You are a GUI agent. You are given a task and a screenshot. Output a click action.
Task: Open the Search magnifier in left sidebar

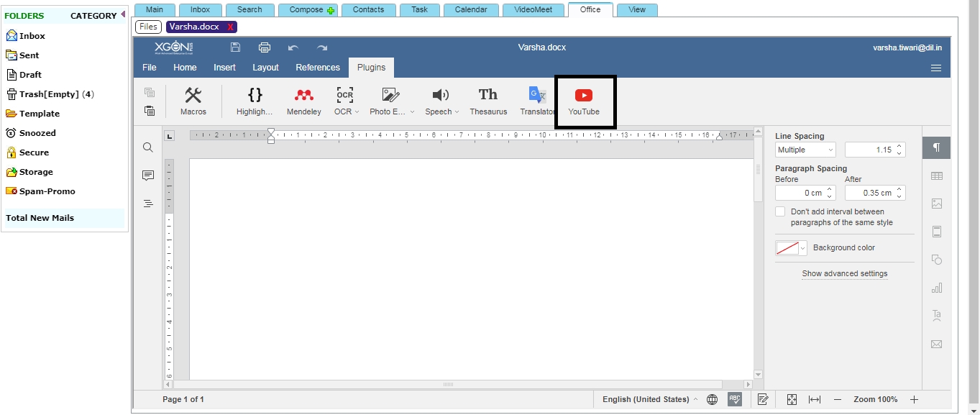(x=148, y=147)
